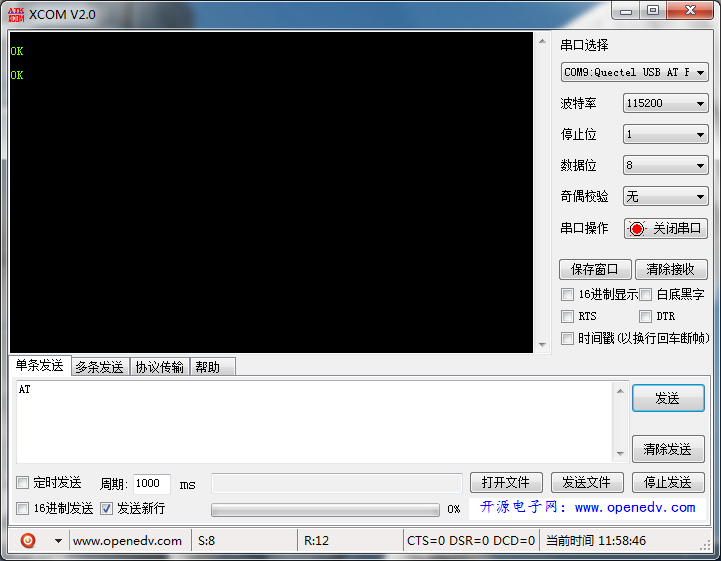Click the red circular status bar icon

[x=28, y=540]
